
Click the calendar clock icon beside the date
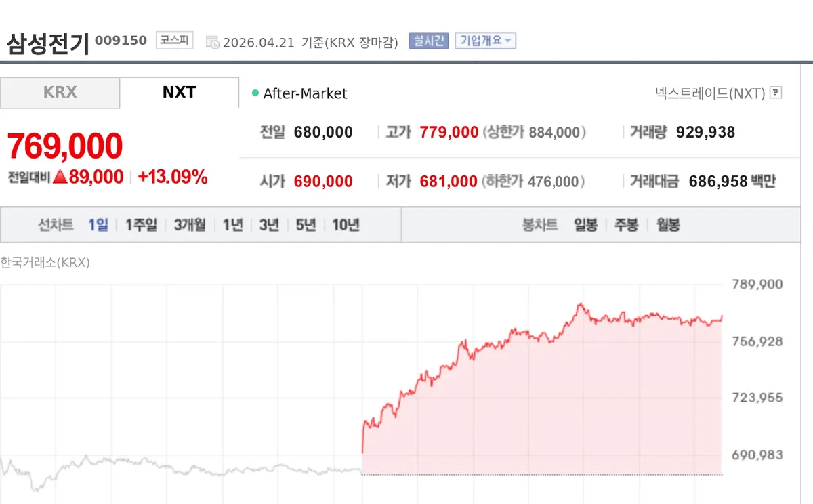click(x=213, y=42)
